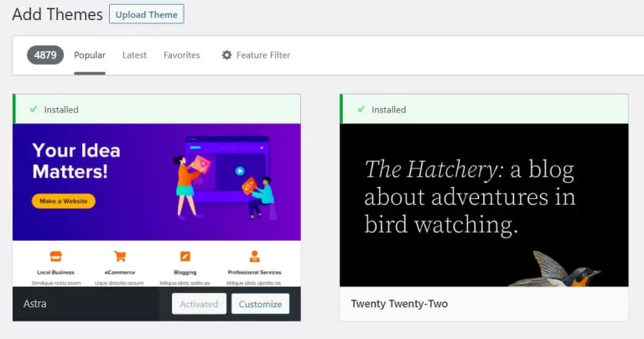The width and height of the screenshot is (644, 339).
Task: Click the 4879 theme count badge
Action: (45, 55)
